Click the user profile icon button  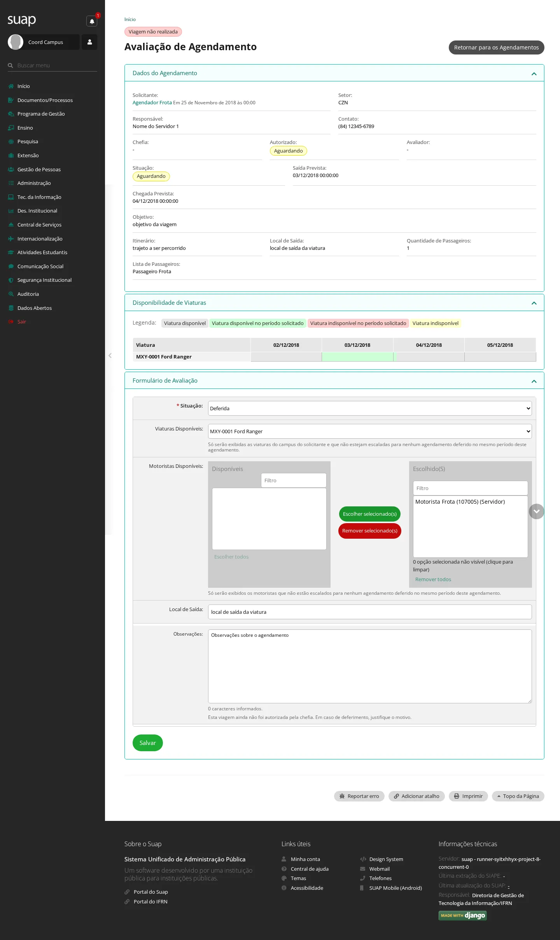[x=89, y=42]
